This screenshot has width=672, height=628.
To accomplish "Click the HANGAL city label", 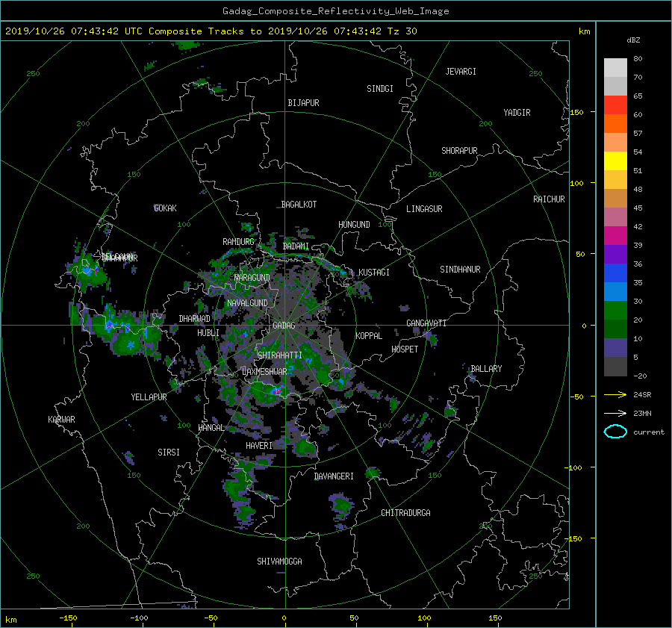I will point(211,428).
